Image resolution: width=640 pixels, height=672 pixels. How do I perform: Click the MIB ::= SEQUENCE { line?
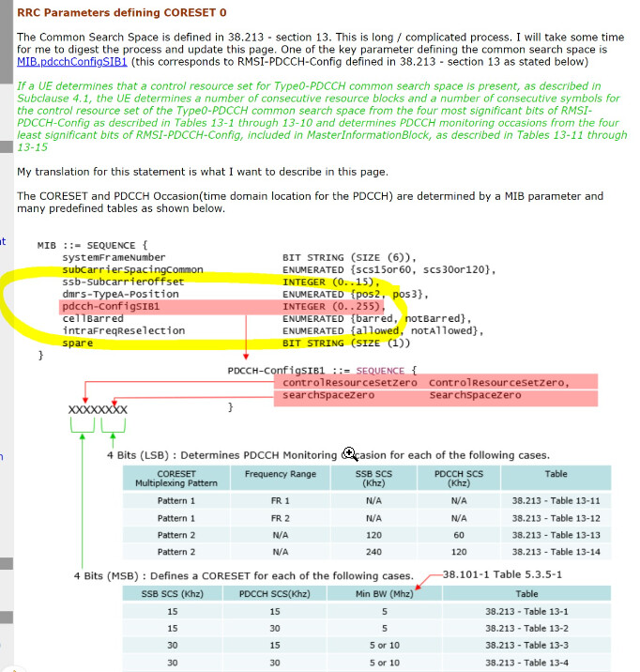pyautogui.click(x=93, y=246)
